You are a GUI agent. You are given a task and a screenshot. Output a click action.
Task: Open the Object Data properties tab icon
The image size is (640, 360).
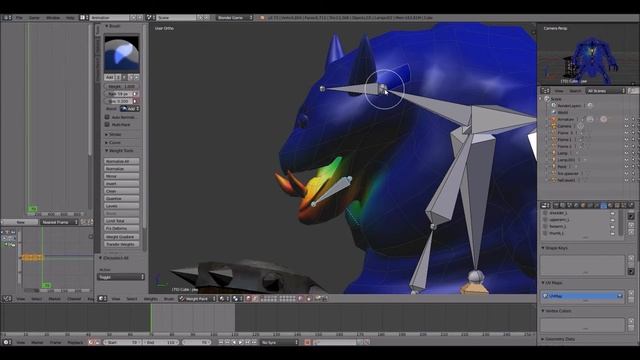pyautogui.click(x=603, y=205)
